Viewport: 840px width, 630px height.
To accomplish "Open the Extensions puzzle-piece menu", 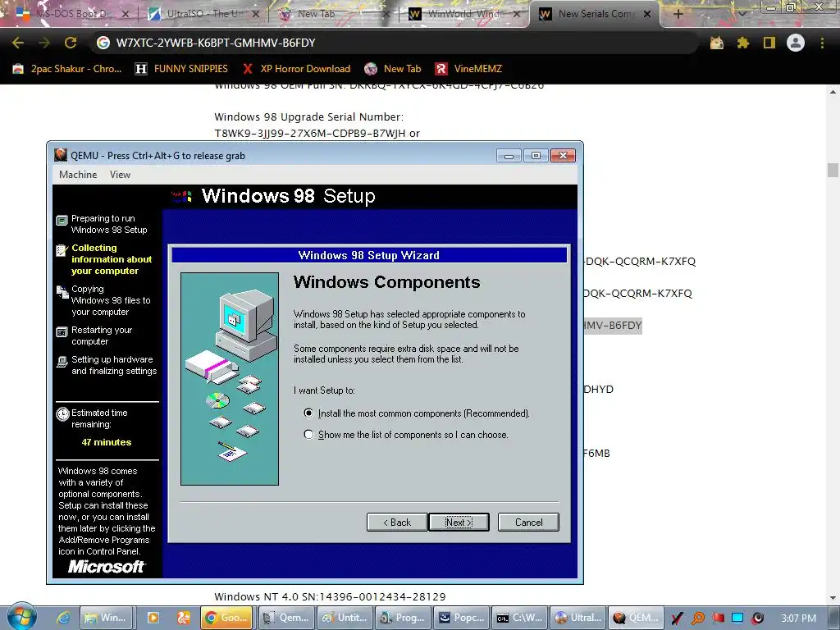I will pos(743,43).
